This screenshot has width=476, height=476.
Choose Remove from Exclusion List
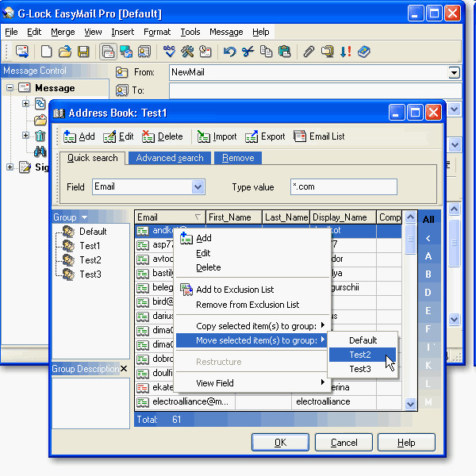[x=251, y=305]
